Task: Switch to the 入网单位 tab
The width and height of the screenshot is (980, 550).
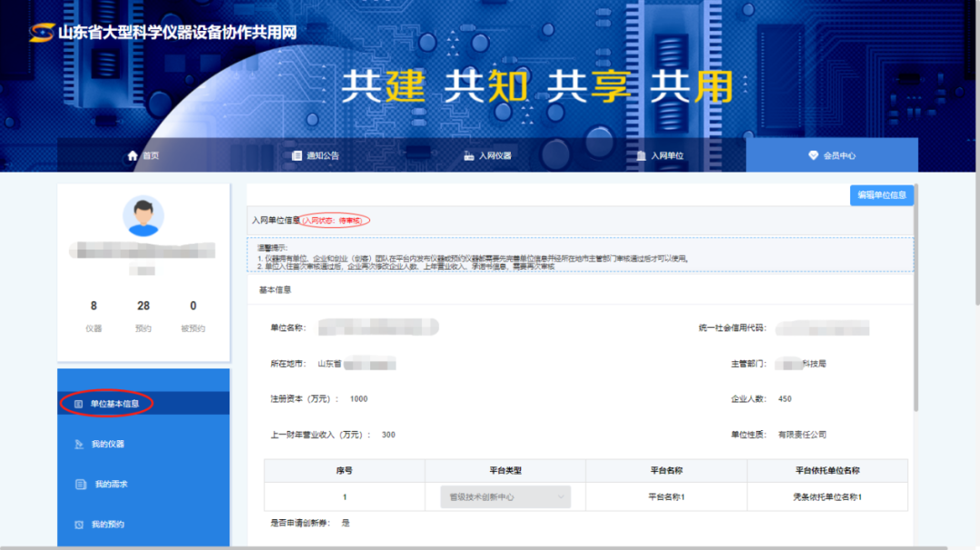Action: [667, 155]
